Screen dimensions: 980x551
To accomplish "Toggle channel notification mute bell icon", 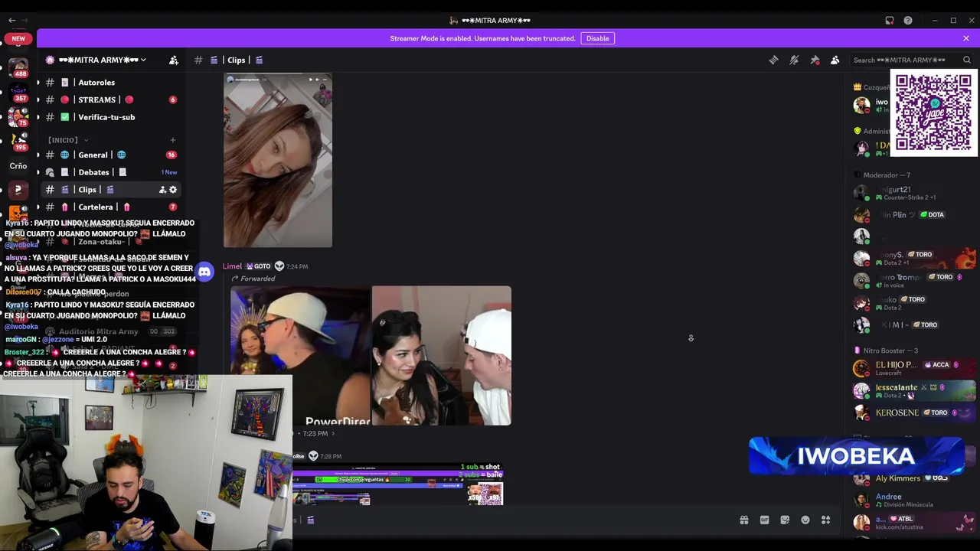I will 794,60.
